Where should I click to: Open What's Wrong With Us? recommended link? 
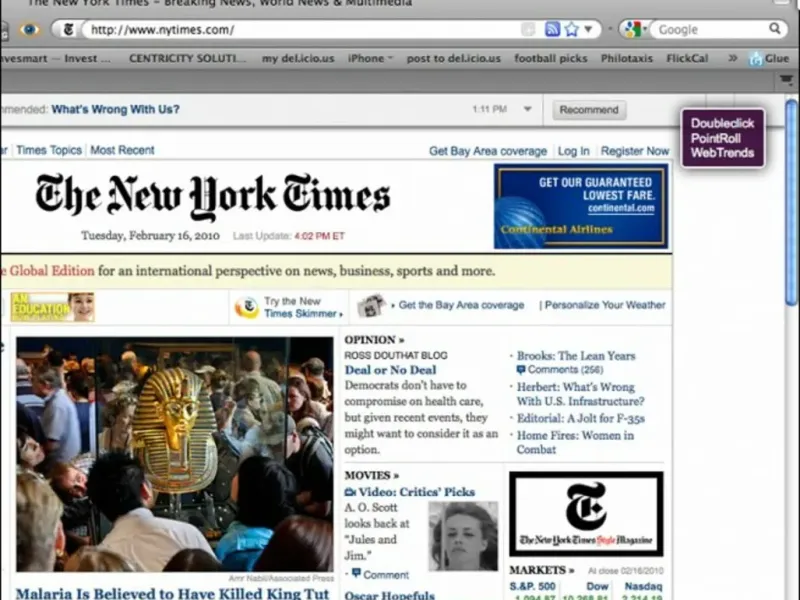115,109
